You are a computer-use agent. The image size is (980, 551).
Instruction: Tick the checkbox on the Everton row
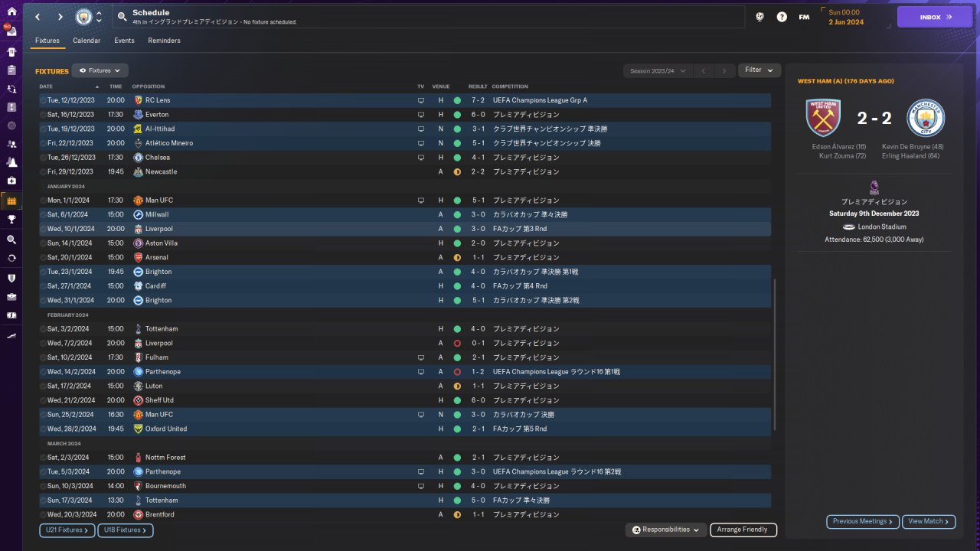(x=43, y=115)
